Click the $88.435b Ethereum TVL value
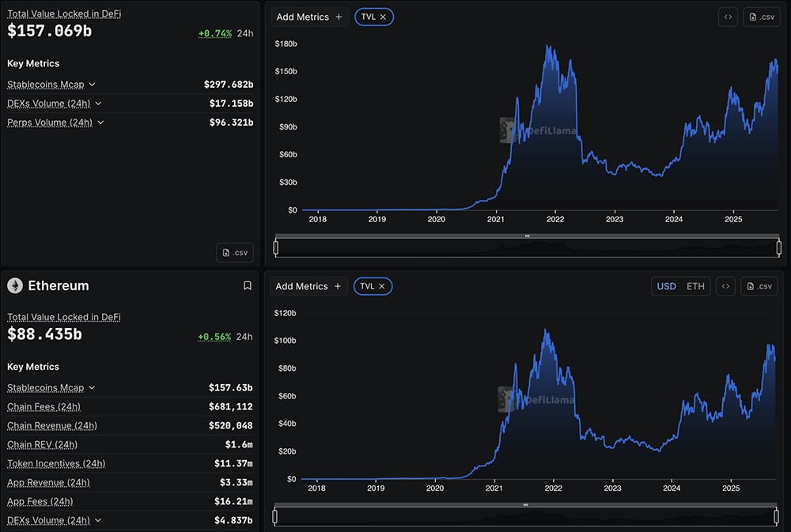The width and height of the screenshot is (791, 532). point(44,334)
